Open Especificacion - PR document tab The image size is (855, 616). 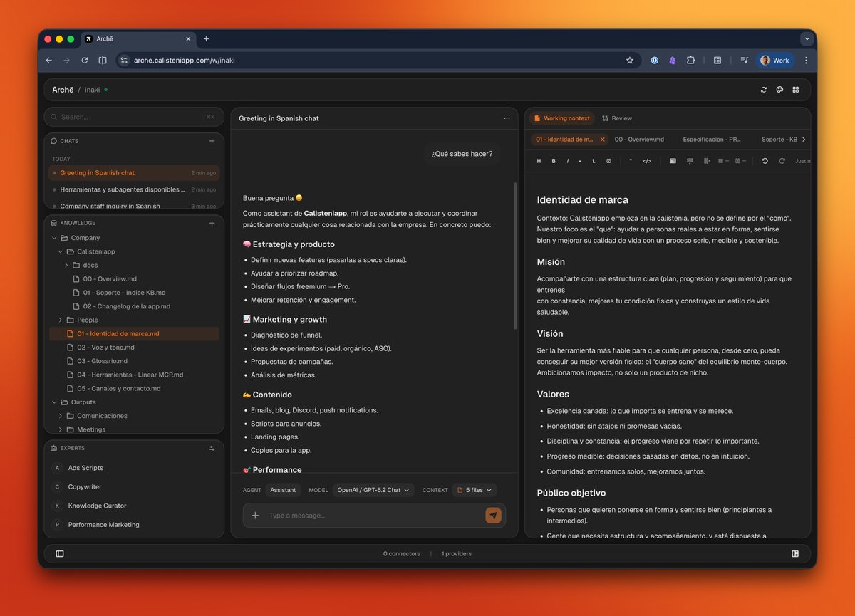click(x=713, y=140)
